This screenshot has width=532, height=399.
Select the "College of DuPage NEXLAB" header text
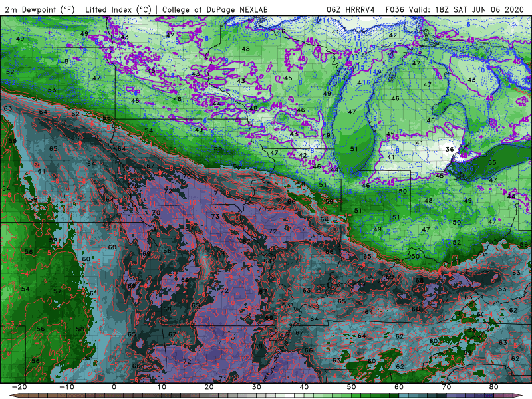point(215,9)
